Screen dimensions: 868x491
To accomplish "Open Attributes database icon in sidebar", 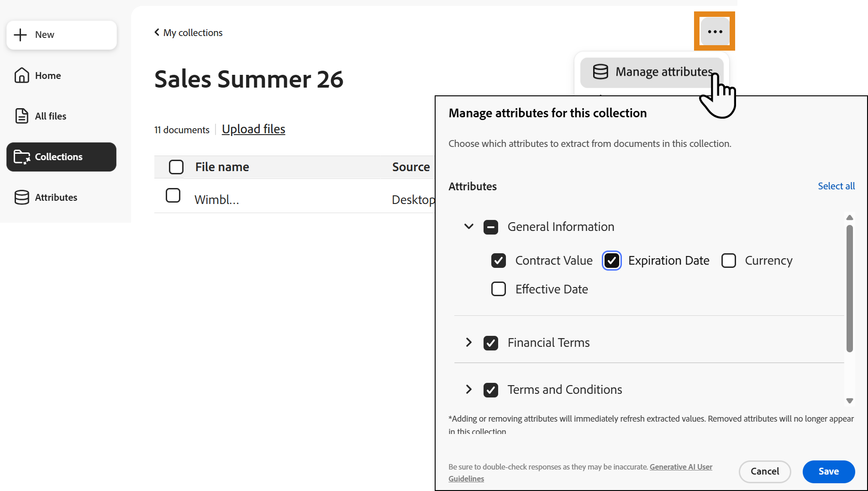I will pos(21,197).
